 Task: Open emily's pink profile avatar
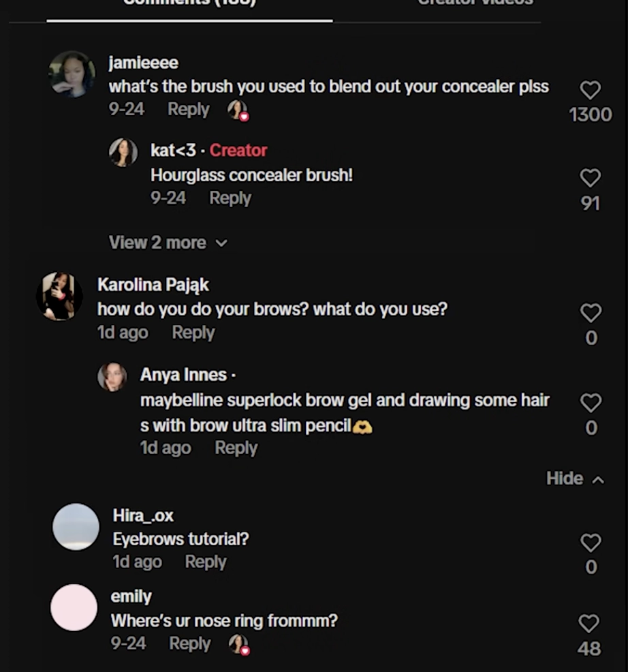74,607
